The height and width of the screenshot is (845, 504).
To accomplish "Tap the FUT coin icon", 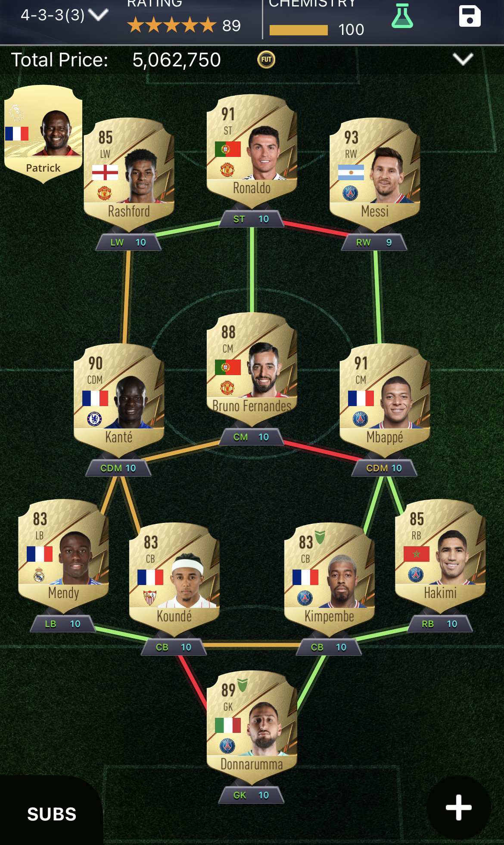I will click(266, 59).
